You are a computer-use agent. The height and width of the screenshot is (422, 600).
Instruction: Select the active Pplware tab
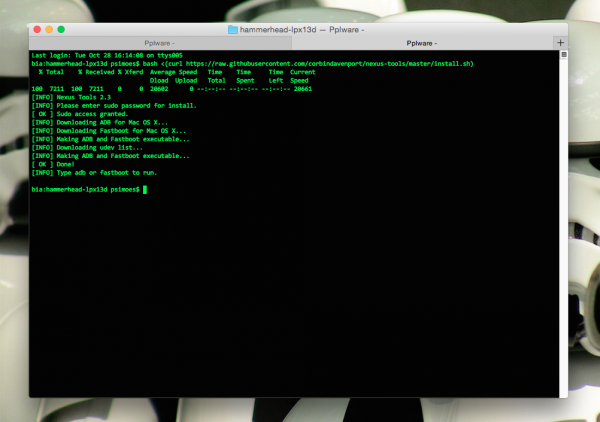point(422,43)
